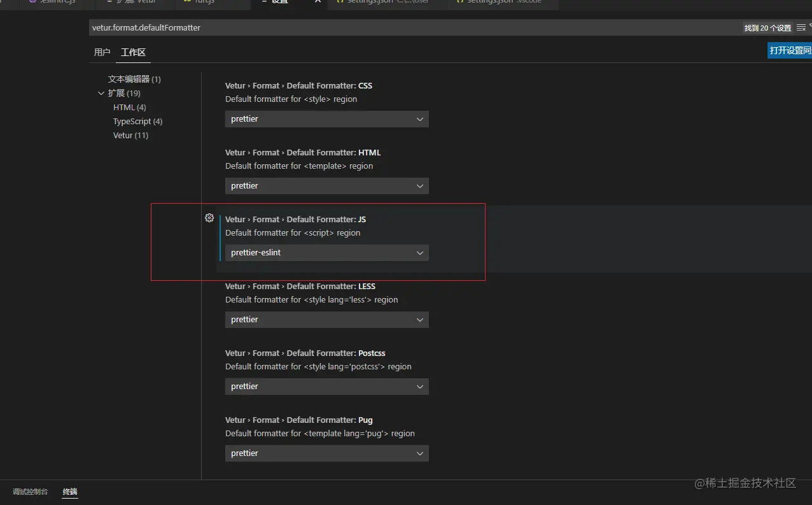Clear the settings search input icon
The height and width of the screenshot is (505, 812).
click(x=801, y=27)
